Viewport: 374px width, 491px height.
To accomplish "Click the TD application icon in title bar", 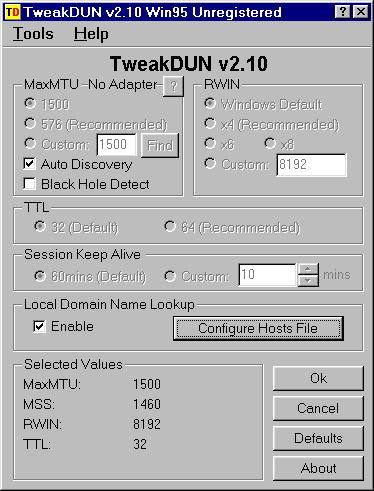I will (13, 12).
